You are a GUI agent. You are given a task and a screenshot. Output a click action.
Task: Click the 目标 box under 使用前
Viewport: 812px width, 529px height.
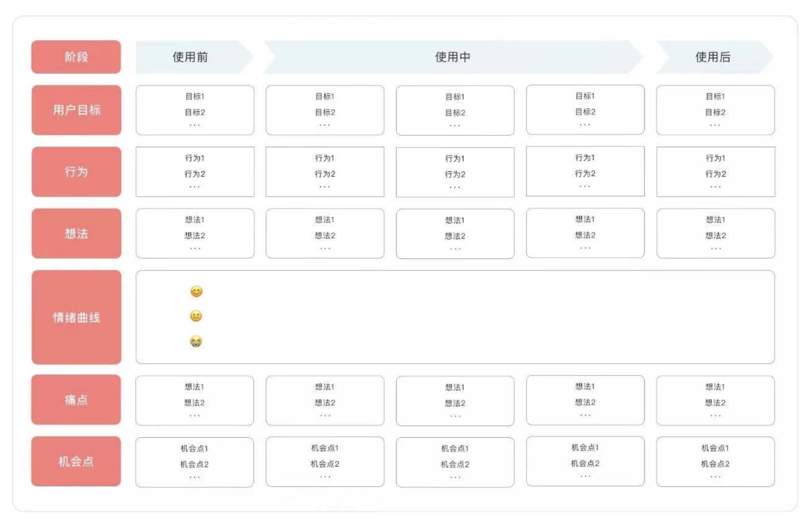coord(195,110)
